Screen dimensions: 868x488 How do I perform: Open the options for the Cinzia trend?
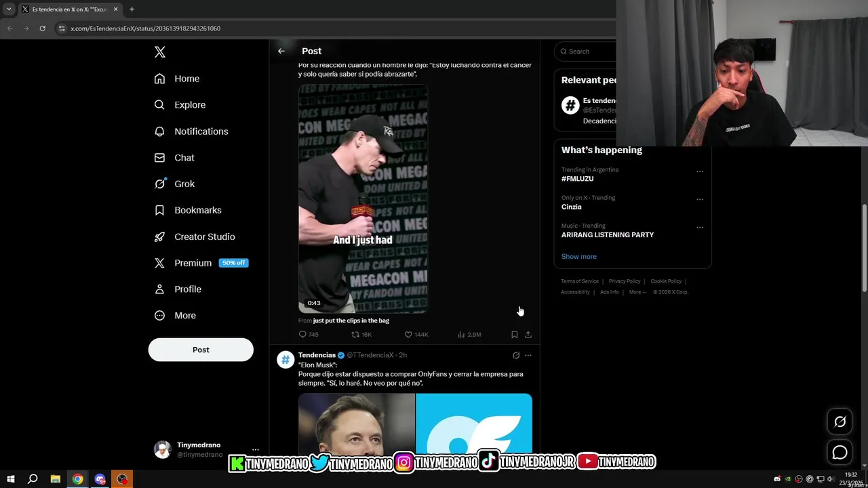(700, 199)
